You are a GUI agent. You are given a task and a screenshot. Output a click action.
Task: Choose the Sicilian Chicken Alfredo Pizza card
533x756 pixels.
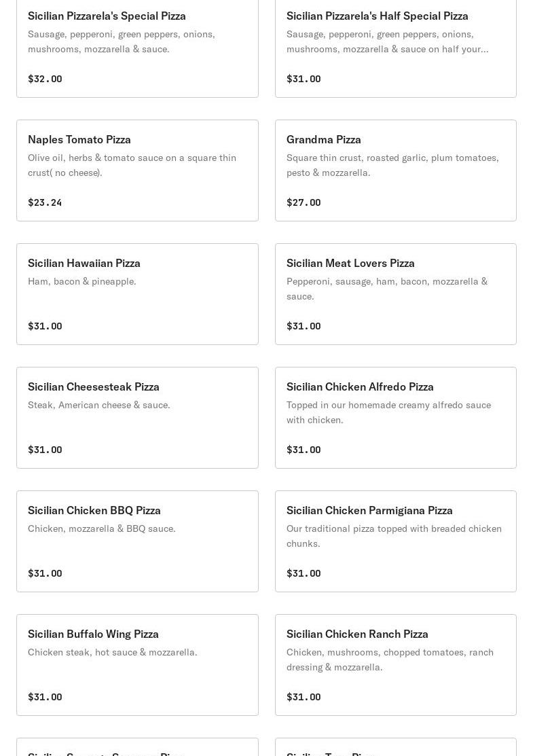(395, 418)
